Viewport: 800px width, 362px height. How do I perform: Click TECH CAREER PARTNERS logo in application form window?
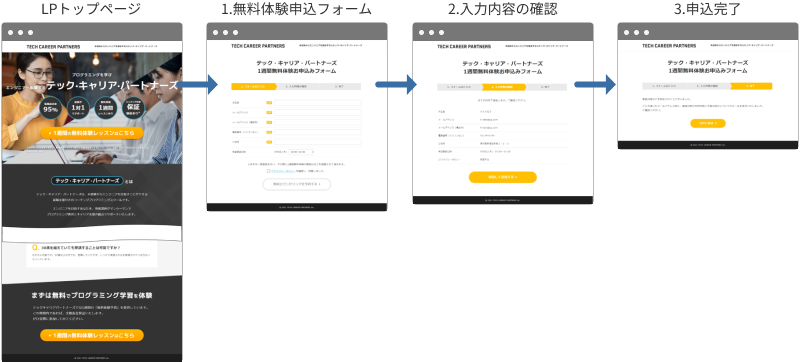(x=258, y=46)
